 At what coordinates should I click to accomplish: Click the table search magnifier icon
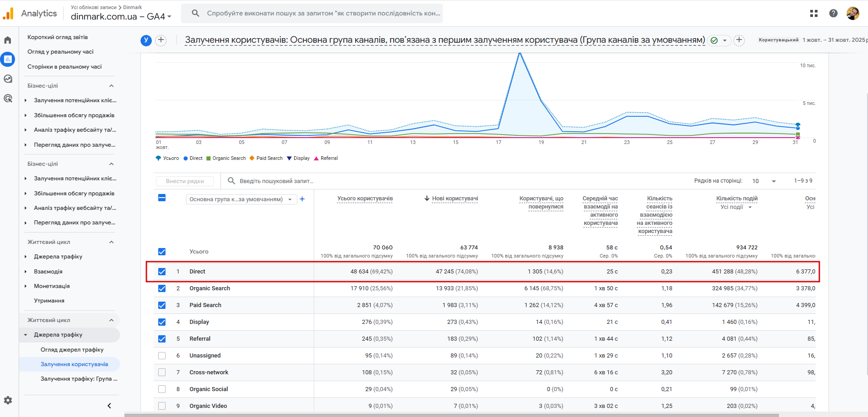(x=231, y=181)
